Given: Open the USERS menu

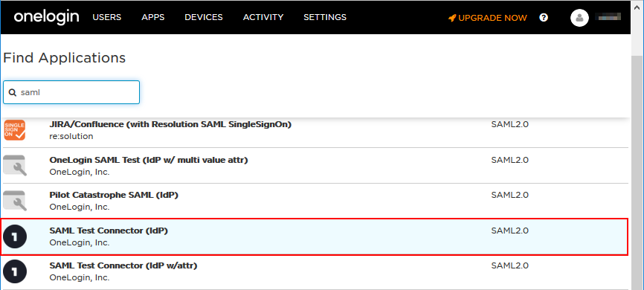Looking at the screenshot, I should (x=107, y=17).
